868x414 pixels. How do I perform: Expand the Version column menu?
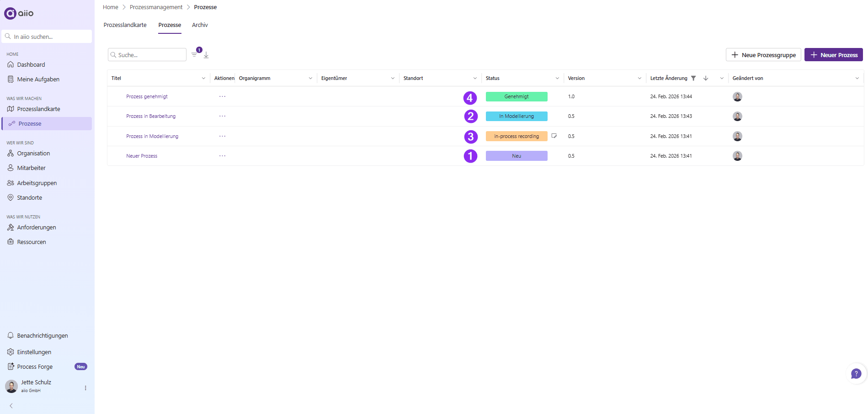pyautogui.click(x=639, y=78)
